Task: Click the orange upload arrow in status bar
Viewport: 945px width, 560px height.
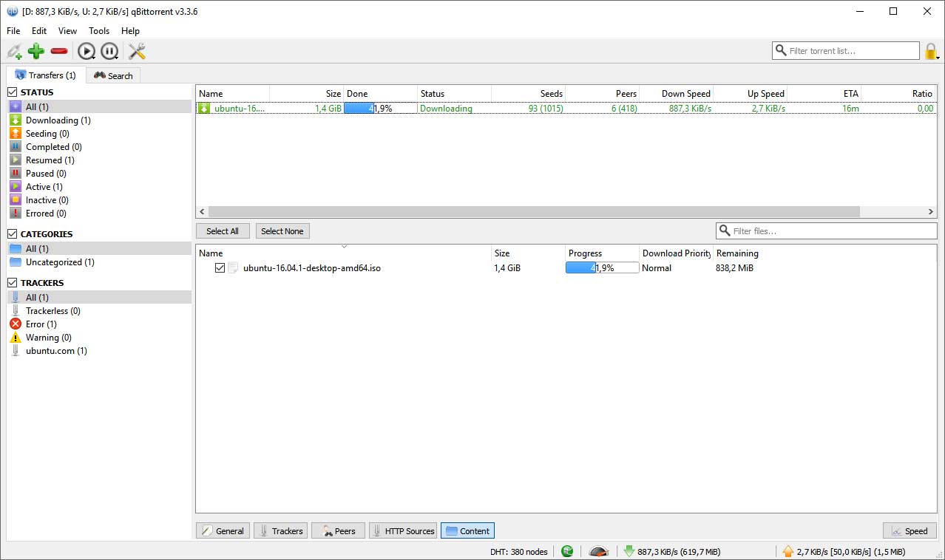Action: [x=788, y=551]
